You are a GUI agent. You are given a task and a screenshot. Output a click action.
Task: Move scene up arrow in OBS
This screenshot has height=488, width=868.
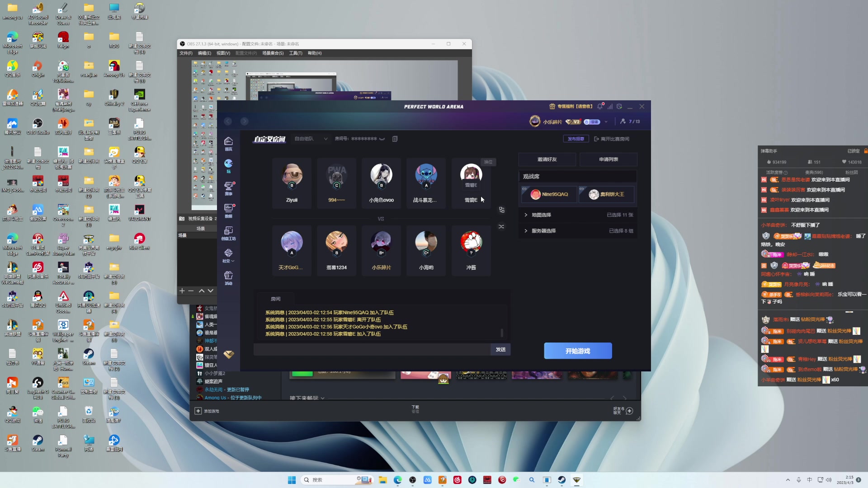click(202, 291)
